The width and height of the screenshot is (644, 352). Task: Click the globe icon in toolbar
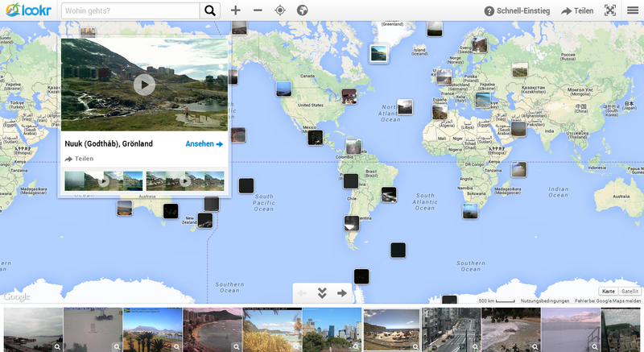303,10
